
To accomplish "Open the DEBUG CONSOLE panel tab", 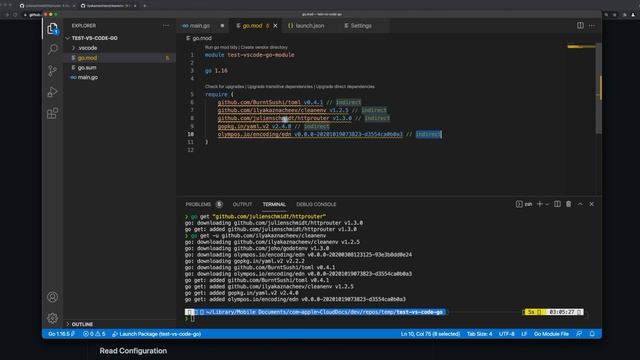I will pyautogui.click(x=316, y=204).
